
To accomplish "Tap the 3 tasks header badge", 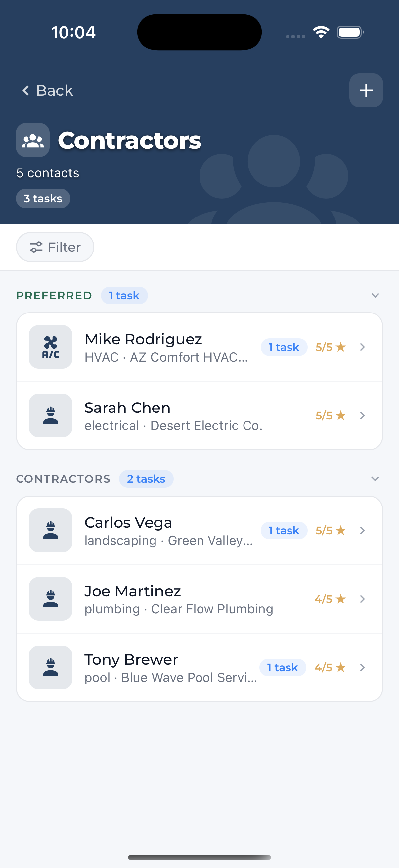I will pos(43,199).
